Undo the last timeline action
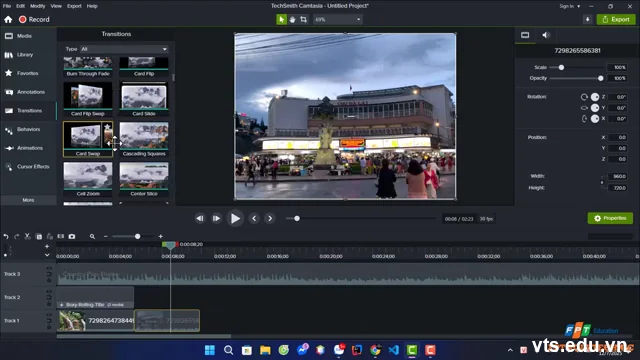This screenshot has width=640, height=360. pyautogui.click(x=6, y=236)
